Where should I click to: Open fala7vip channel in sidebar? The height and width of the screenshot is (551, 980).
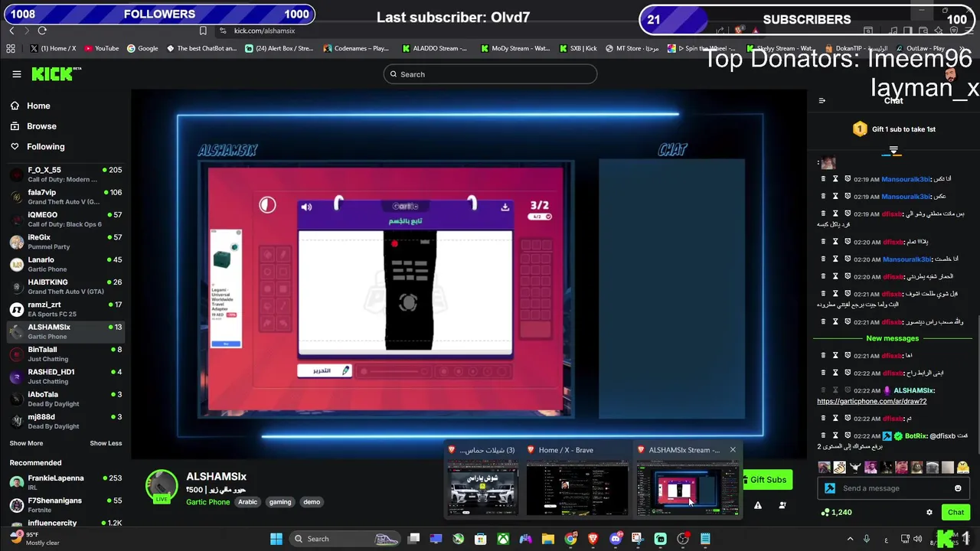point(65,197)
